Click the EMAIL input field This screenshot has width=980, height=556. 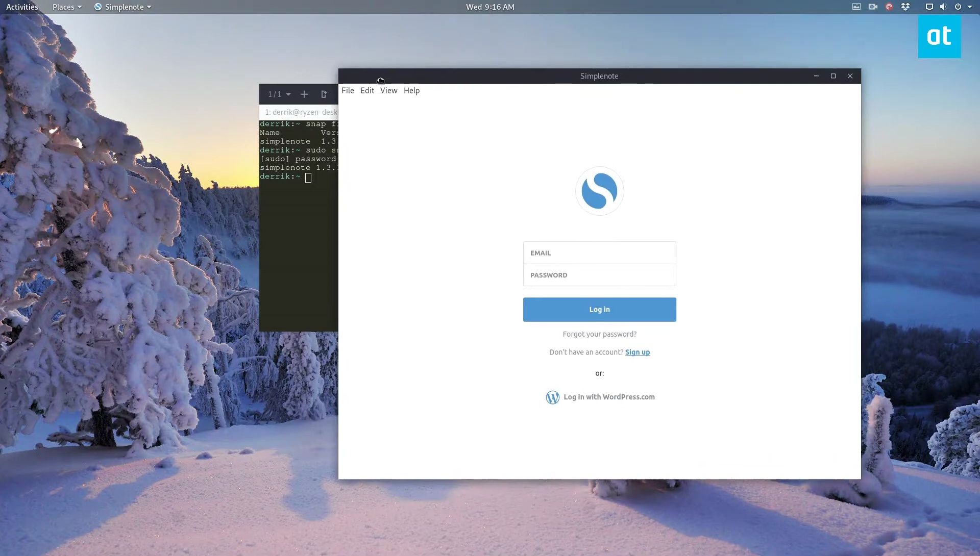point(599,253)
